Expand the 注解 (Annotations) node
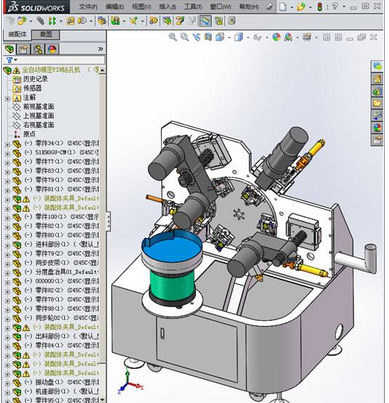Viewport: 389px width, 403px height. click(7, 98)
